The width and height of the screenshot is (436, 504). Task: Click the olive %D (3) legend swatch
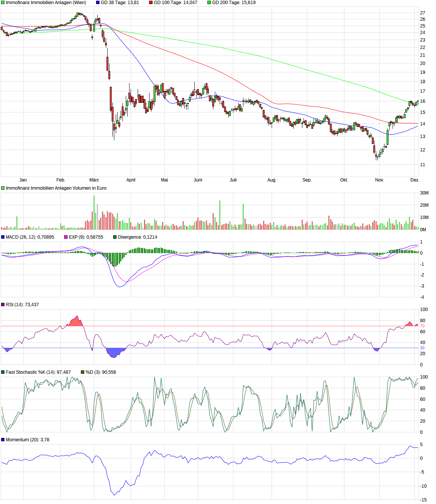[83, 372]
